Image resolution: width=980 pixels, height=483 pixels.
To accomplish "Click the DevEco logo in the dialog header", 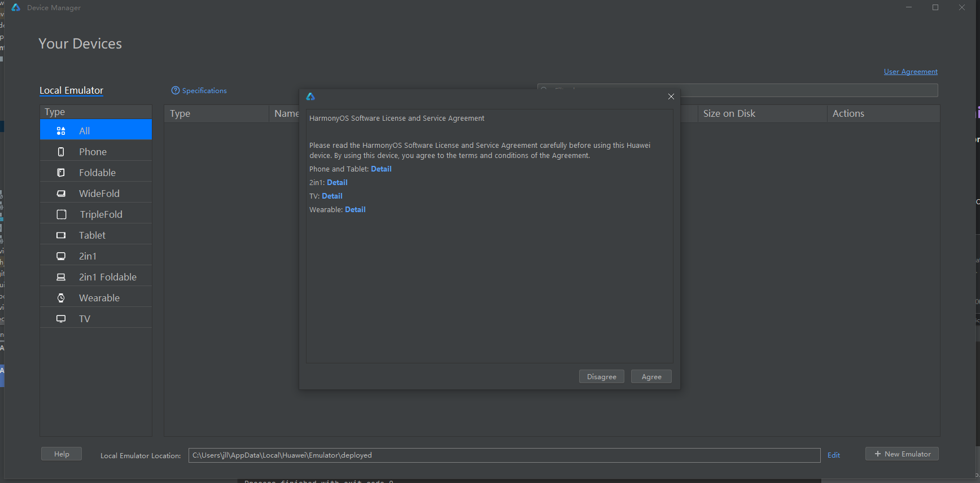I will 310,96.
